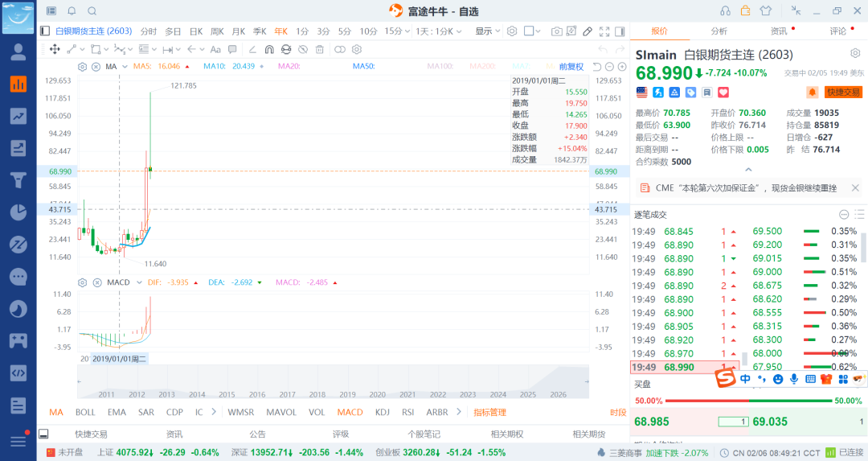Click the 前复权 adjustment option
This screenshot has width=868, height=461.
click(x=571, y=67)
